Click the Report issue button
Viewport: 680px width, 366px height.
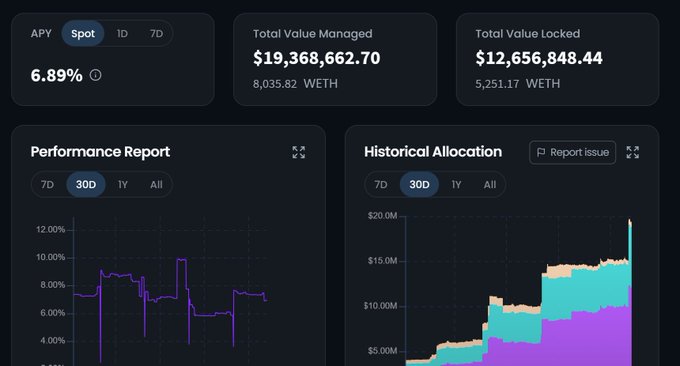coord(572,152)
